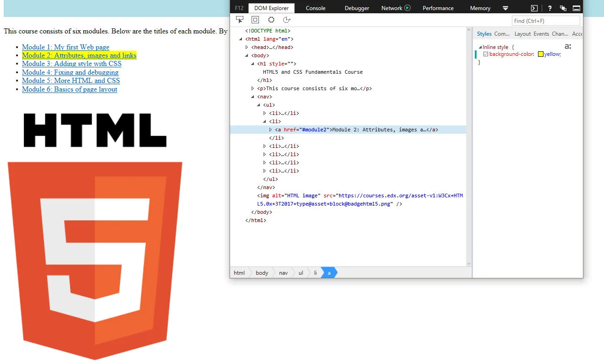604x364 pixels.
Task: Open DevTools help
Action: [549, 8]
